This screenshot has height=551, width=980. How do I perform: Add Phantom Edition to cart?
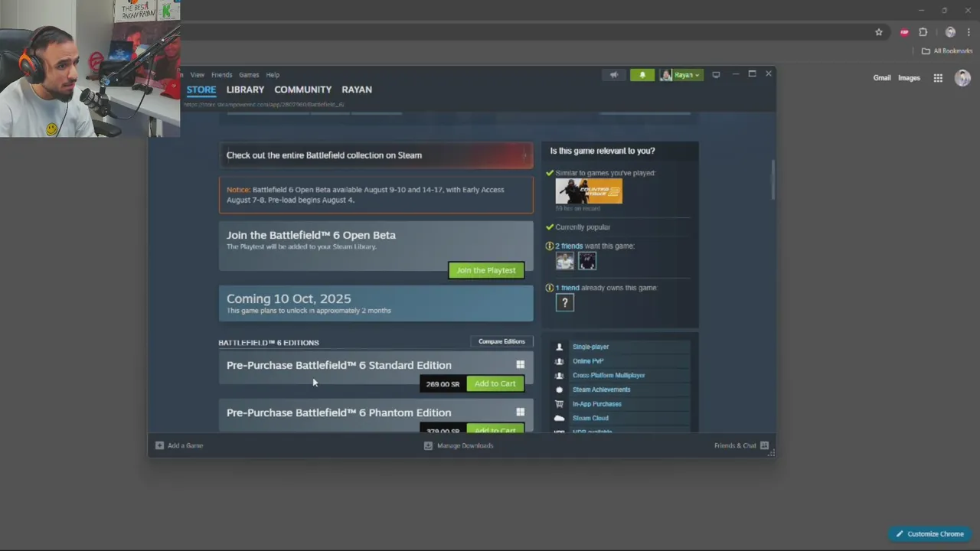pos(495,429)
